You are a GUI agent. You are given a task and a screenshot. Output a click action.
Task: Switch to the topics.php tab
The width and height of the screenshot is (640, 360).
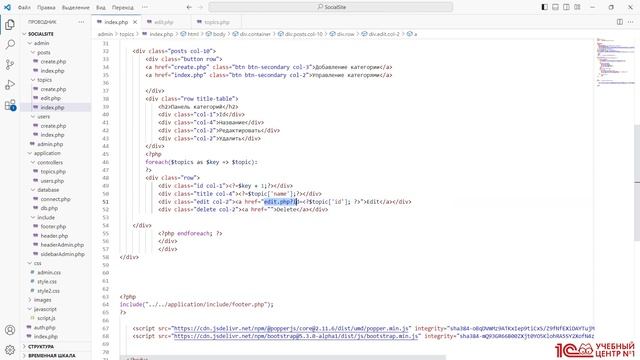coord(217,22)
